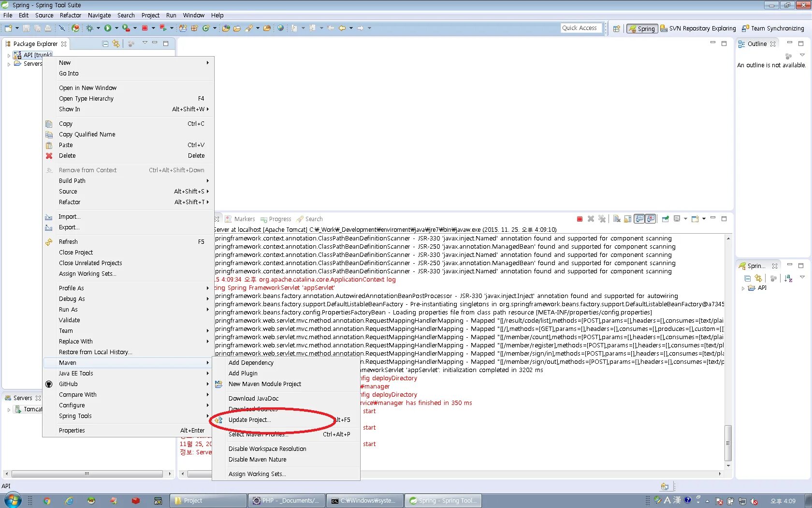Click Open Console icon
812x508 pixels.
(x=695, y=219)
